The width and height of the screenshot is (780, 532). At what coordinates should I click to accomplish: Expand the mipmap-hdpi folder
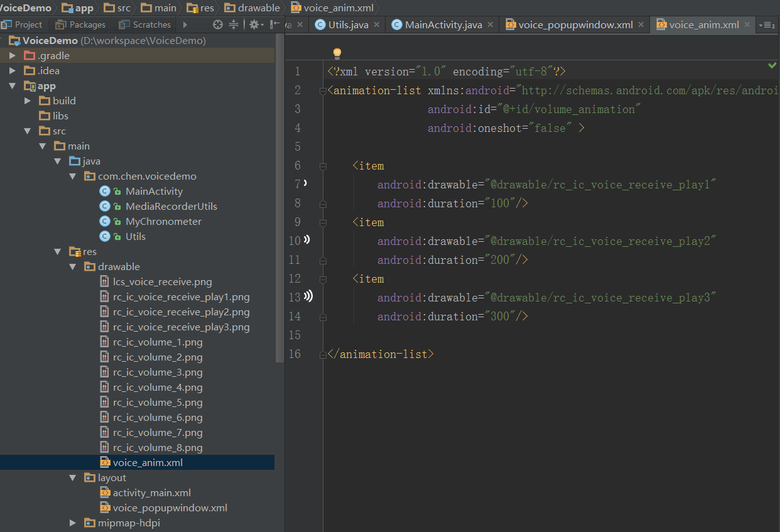tap(74, 523)
